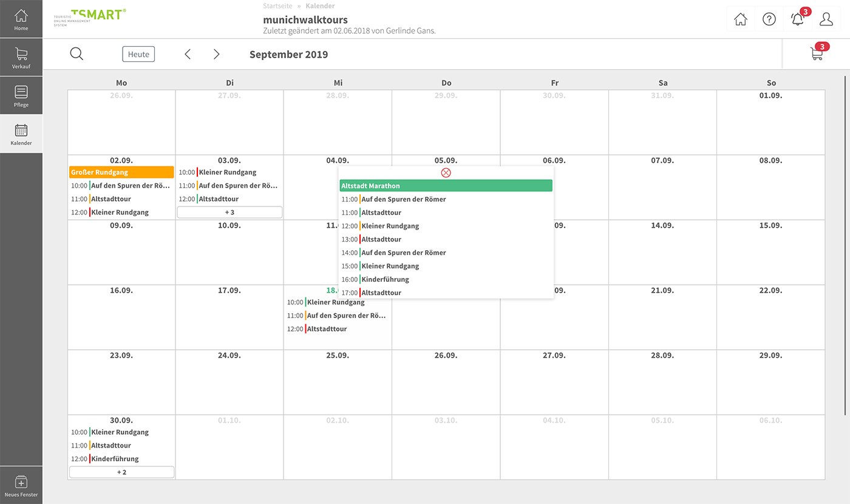Open the search magnifier
850x504 pixels.
click(x=76, y=54)
